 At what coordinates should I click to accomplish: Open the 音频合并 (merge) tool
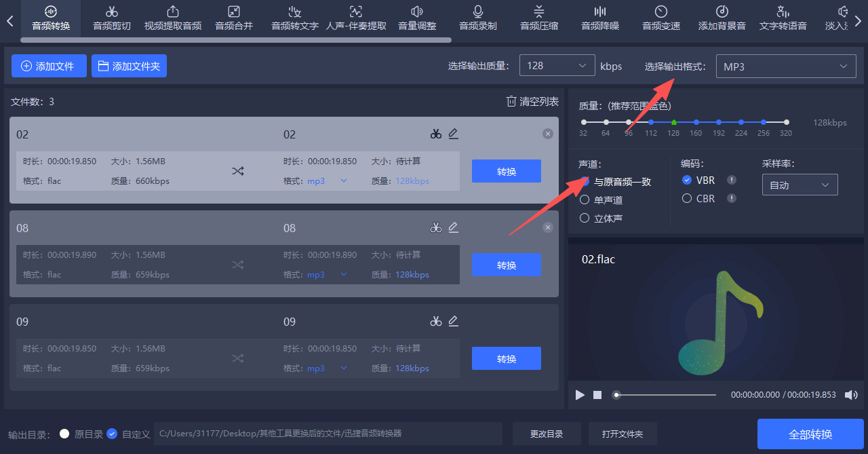click(234, 18)
